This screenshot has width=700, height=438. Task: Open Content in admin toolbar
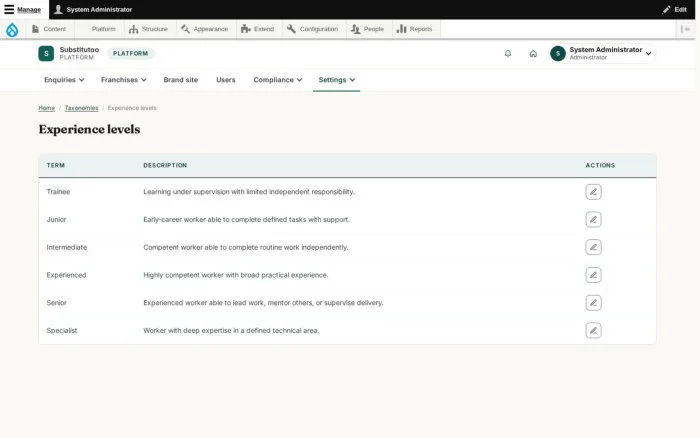49,29
